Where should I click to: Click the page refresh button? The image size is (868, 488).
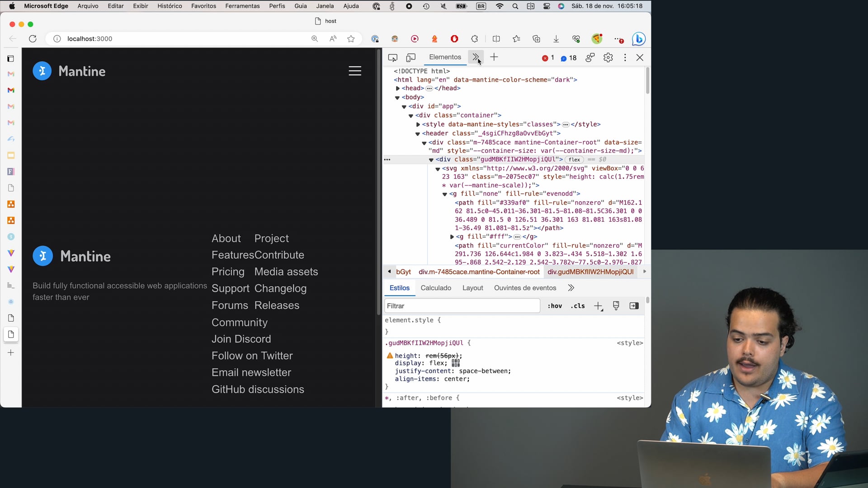click(x=33, y=39)
